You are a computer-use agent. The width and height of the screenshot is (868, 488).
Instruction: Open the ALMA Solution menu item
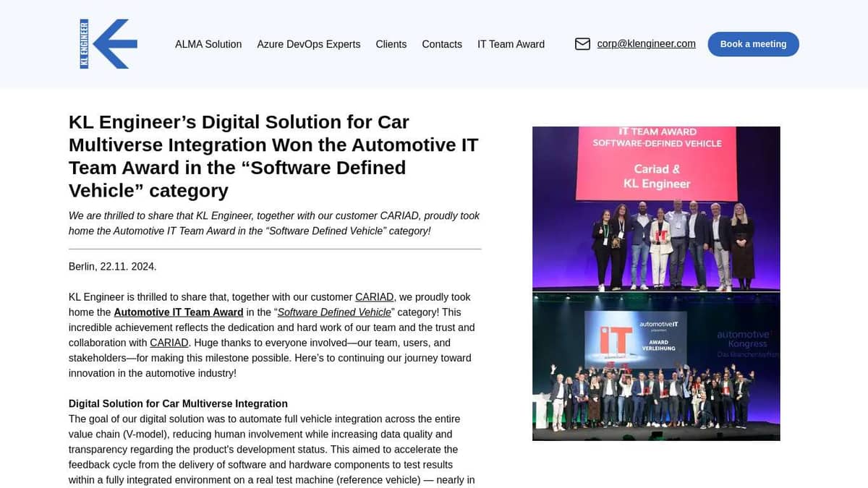(208, 44)
